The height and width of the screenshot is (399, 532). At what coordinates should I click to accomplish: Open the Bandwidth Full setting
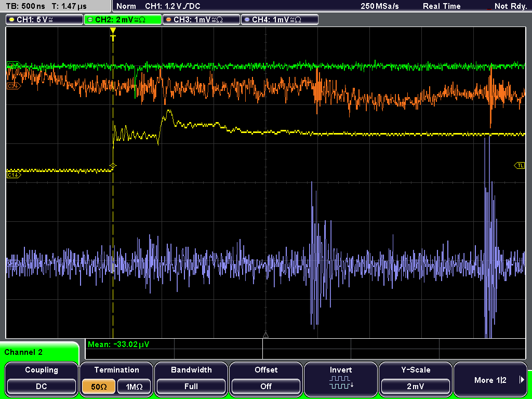191,379
